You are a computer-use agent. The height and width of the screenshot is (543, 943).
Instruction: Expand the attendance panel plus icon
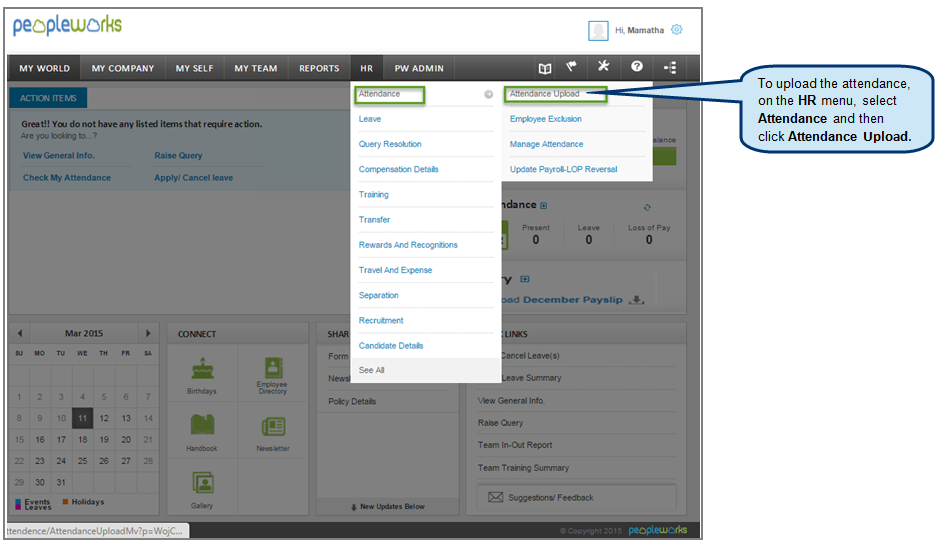[544, 206]
